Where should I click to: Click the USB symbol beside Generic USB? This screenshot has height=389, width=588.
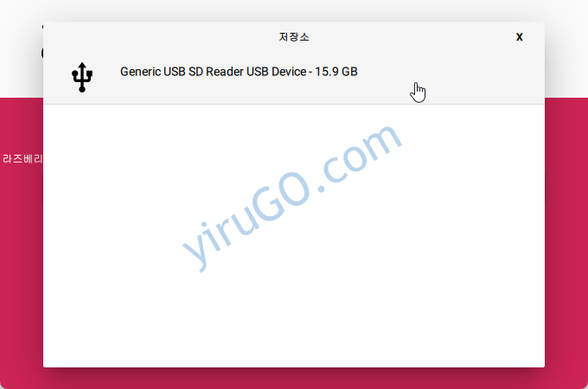[82, 77]
